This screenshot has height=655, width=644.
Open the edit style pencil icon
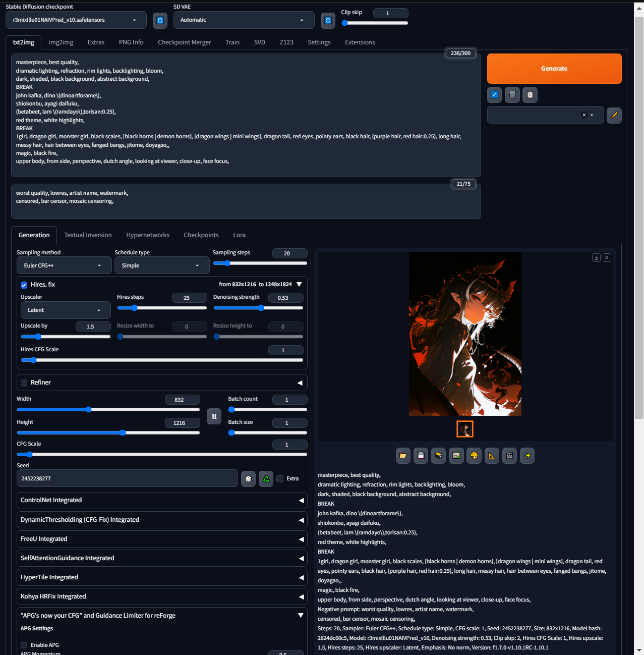[x=614, y=116]
